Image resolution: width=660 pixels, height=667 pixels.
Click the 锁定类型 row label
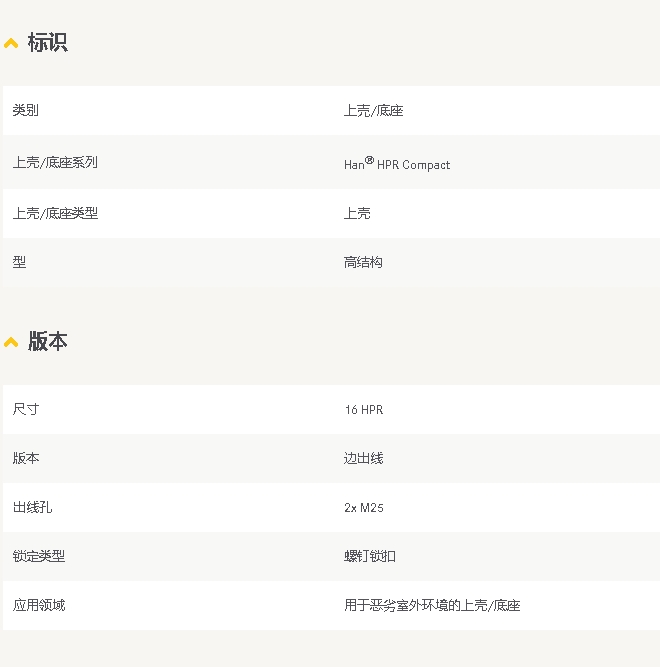(39, 556)
